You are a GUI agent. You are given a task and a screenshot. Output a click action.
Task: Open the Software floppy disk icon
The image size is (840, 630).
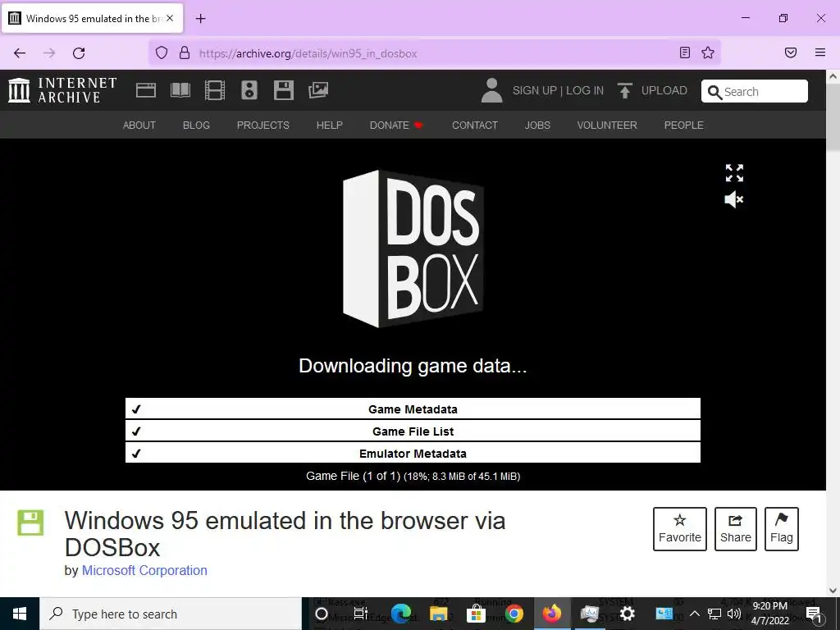283,90
